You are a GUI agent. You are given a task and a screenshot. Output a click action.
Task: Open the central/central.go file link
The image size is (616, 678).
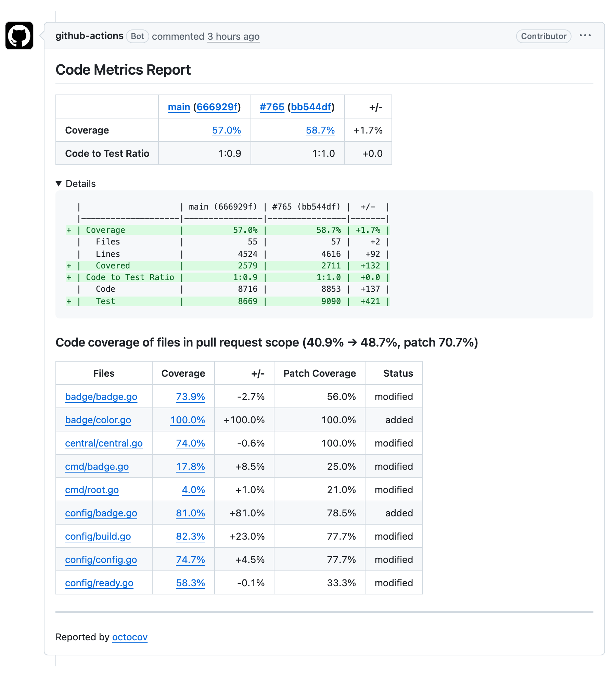104,443
